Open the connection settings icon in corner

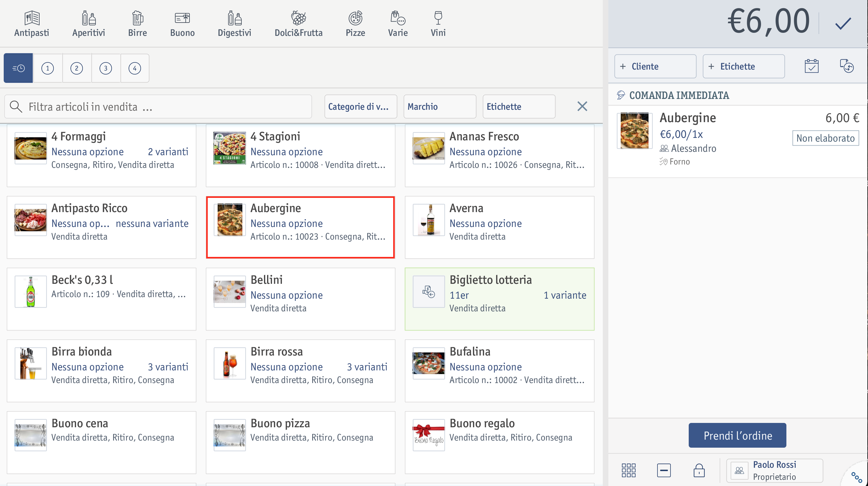pyautogui.click(x=856, y=478)
